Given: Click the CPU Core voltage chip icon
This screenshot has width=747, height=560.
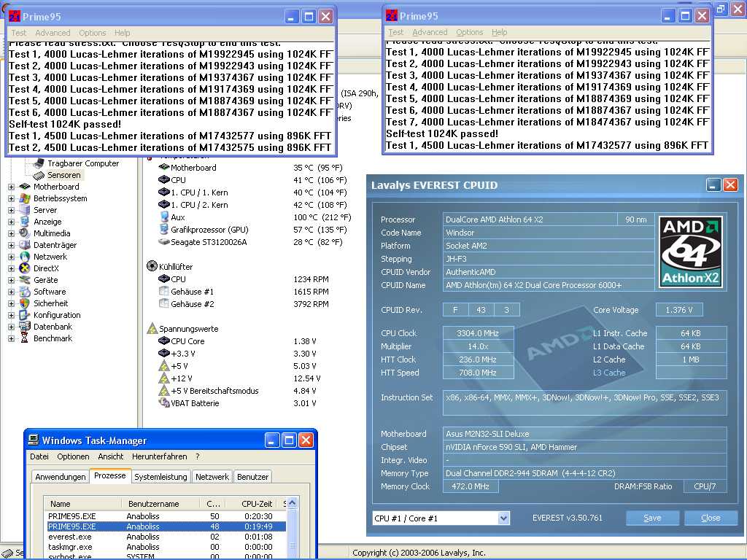Looking at the screenshot, I should (164, 341).
